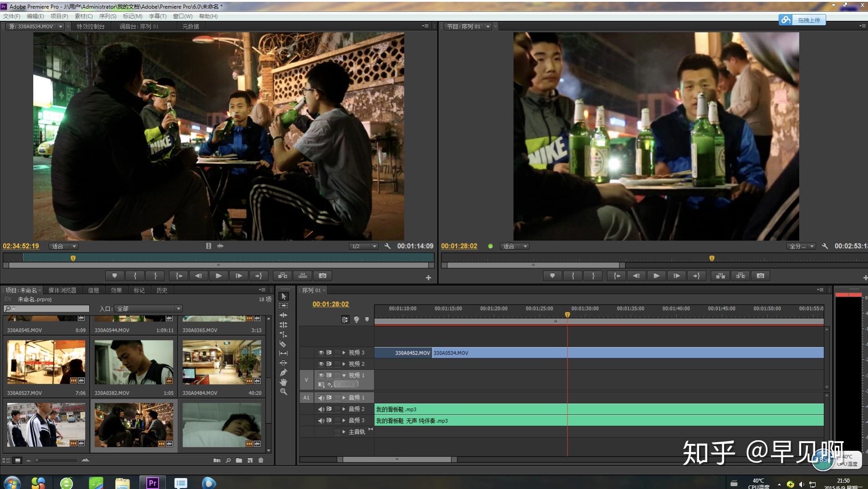Screen dimensions: 868x489
Task: Add marker in timeline header
Action: [x=367, y=320]
